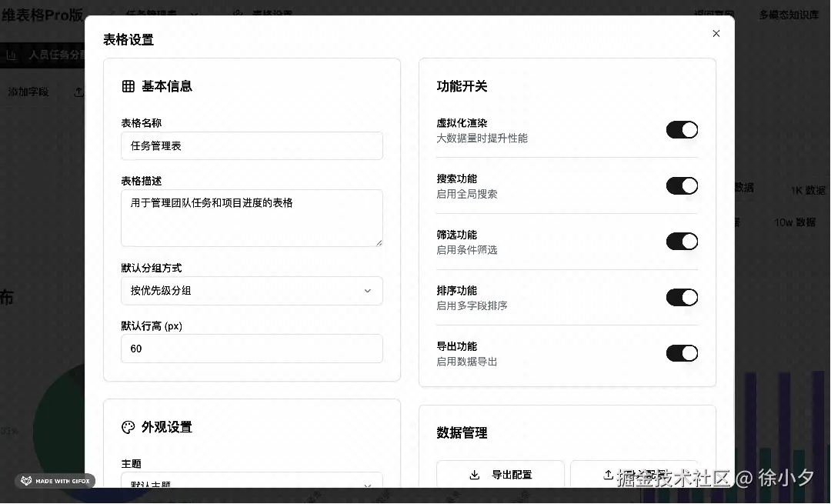Click the upload icon next to 添加字段
831x504 pixels.
[78, 92]
